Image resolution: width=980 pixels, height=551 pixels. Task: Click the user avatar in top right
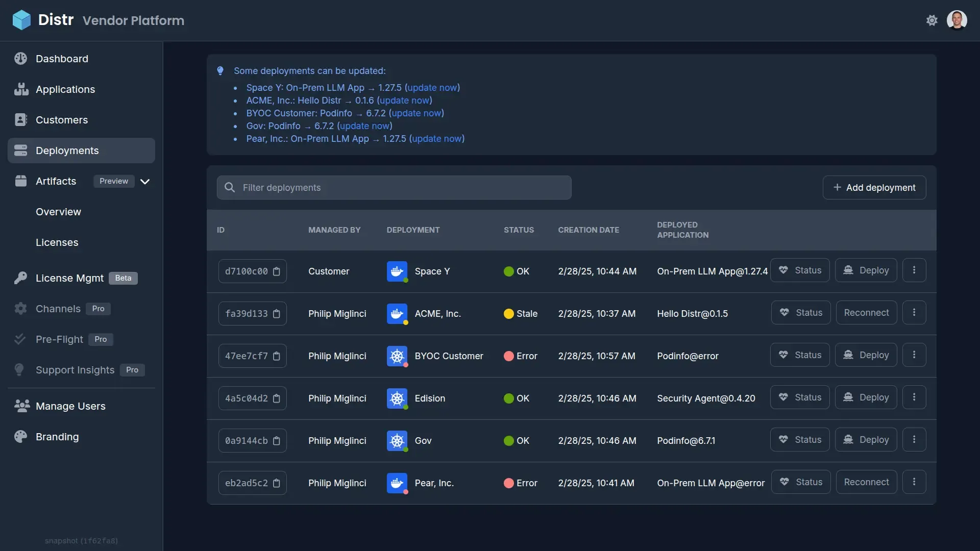[x=958, y=20]
